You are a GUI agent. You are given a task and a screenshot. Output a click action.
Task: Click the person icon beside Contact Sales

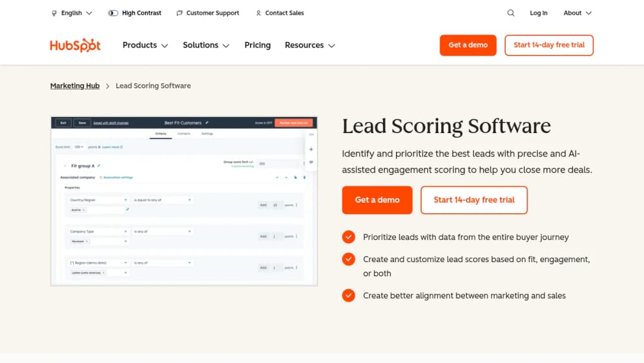coord(258,13)
